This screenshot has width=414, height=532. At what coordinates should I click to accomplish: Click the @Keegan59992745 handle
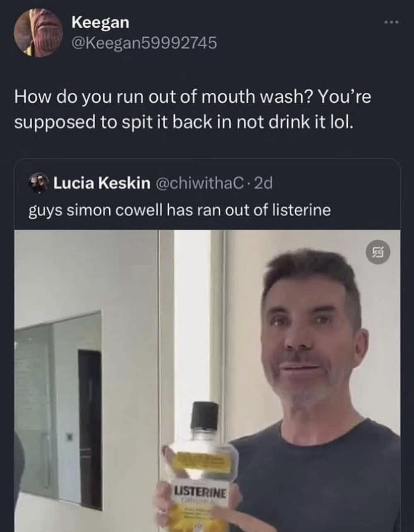(144, 43)
